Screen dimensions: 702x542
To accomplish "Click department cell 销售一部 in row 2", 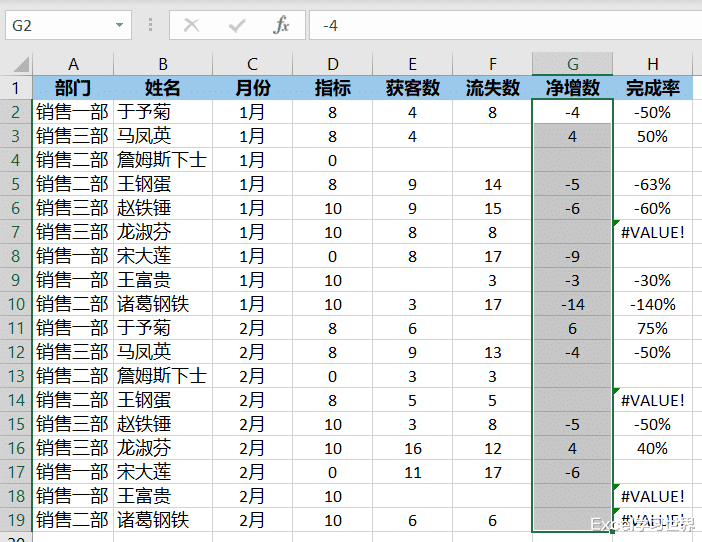I will click(73, 112).
